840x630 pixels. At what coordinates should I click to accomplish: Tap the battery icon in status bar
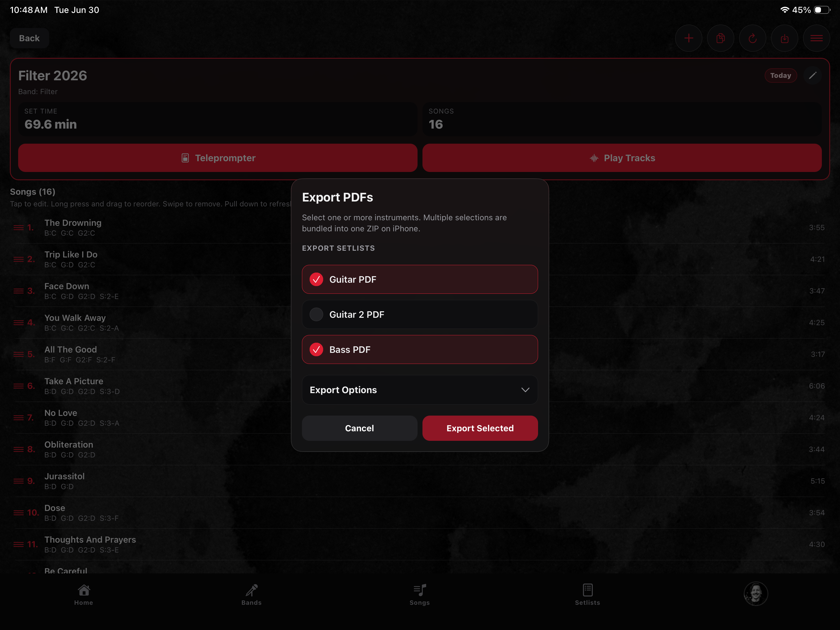(822, 10)
